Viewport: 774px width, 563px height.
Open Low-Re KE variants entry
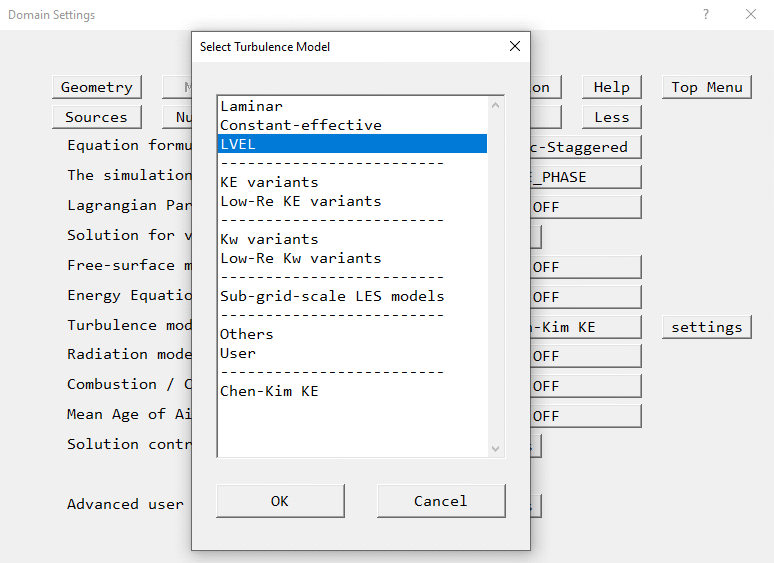pyautogui.click(x=300, y=201)
